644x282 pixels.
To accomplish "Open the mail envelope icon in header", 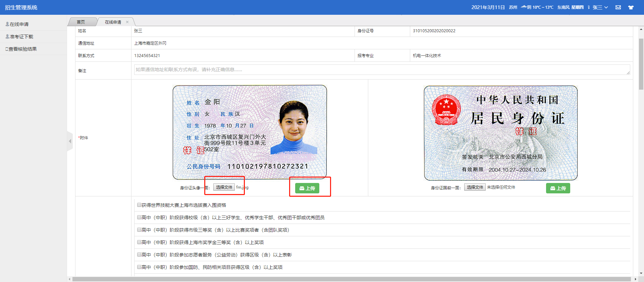I will coord(618,7).
